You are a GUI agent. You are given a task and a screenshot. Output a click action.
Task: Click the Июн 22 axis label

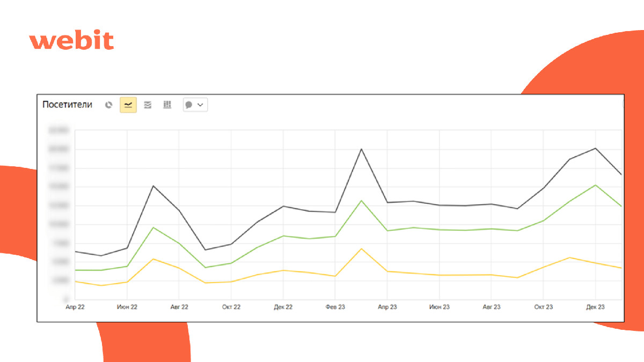tap(127, 307)
